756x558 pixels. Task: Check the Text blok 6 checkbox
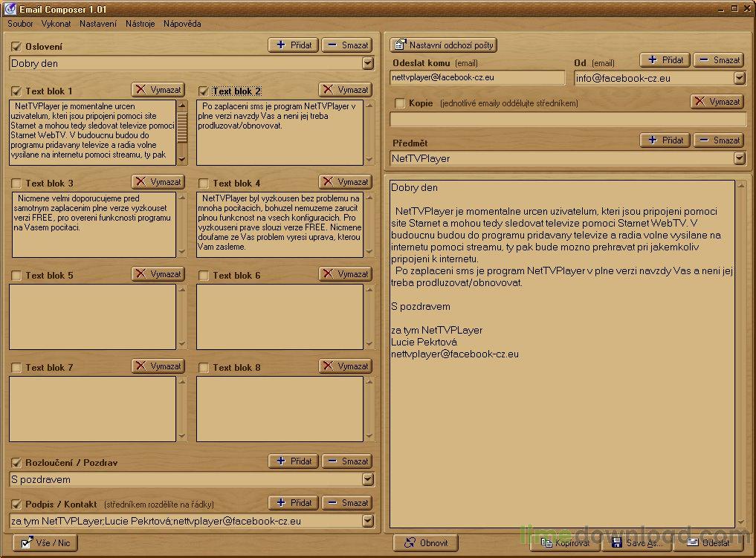click(204, 275)
